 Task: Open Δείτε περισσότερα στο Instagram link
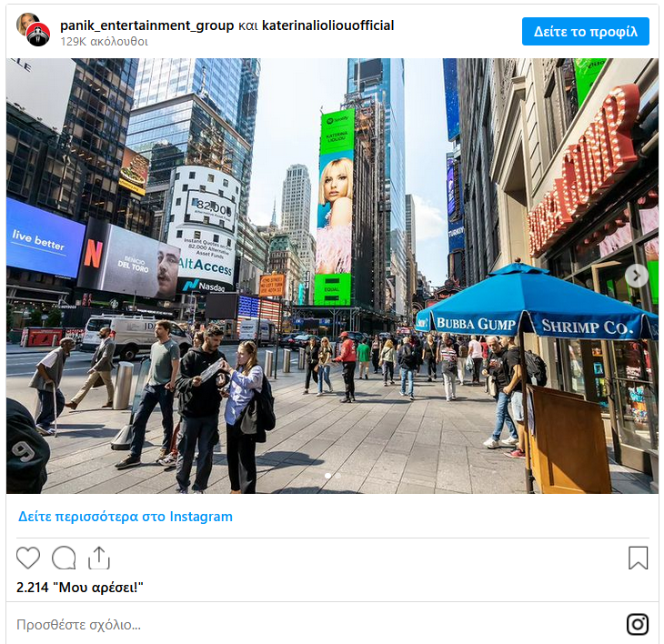[x=126, y=517]
